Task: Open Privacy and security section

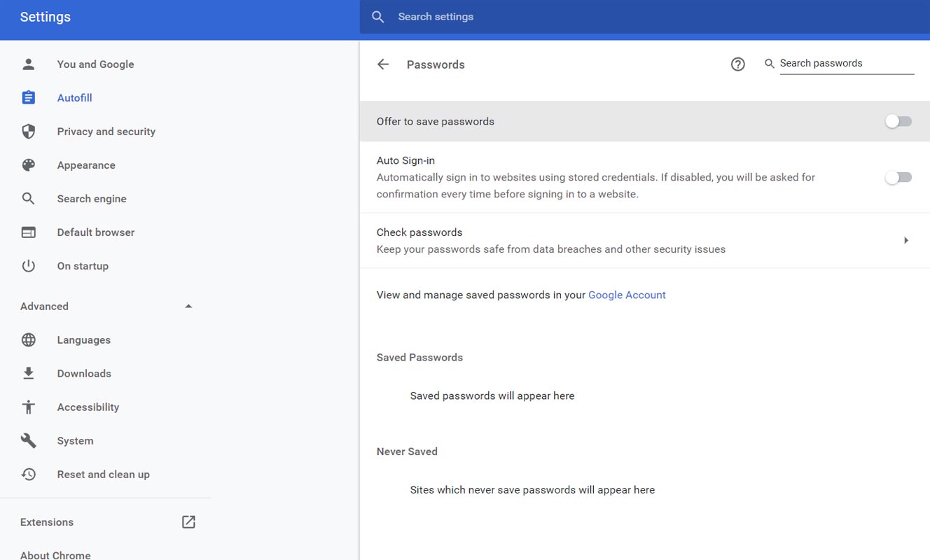Action: (x=106, y=132)
